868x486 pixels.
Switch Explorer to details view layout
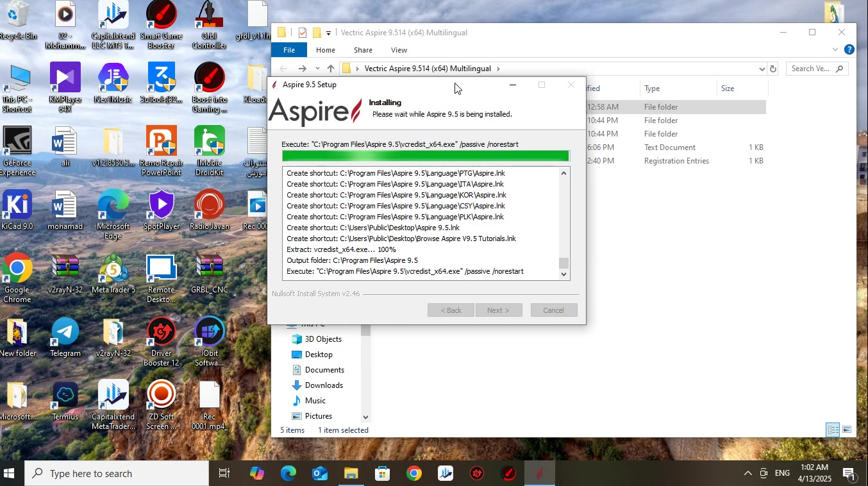[x=833, y=430]
